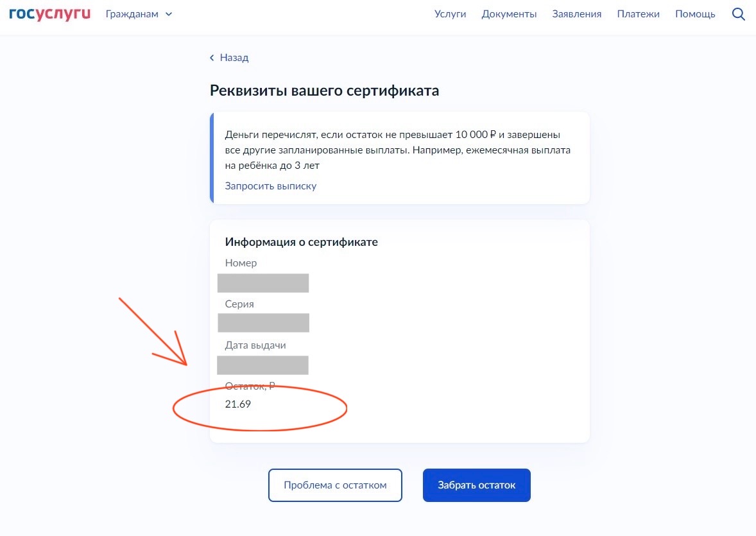Go back via the Назад link
This screenshot has width=756, height=536.
point(234,57)
